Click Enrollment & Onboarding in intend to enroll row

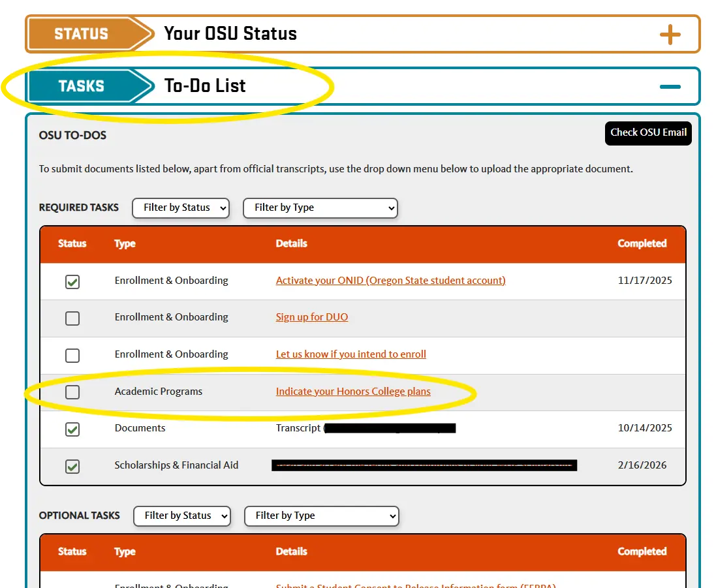(171, 354)
